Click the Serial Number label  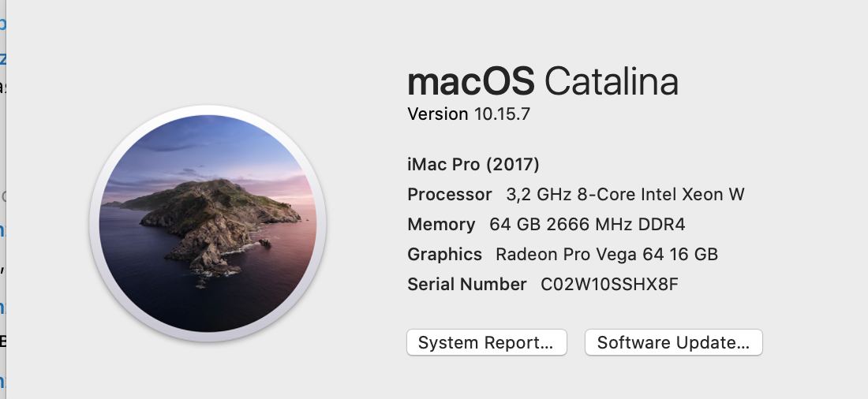click(466, 285)
